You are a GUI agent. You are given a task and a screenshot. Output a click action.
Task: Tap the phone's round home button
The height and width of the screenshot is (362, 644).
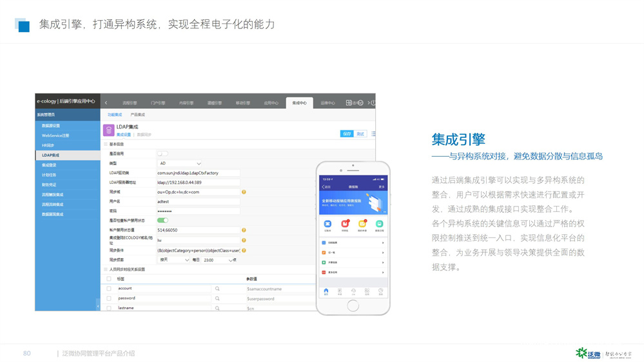coord(353,305)
